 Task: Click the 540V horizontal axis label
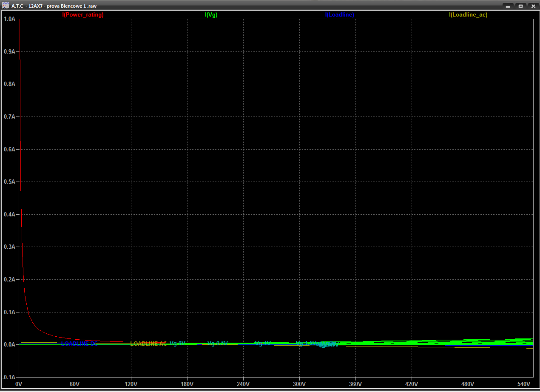click(x=523, y=384)
